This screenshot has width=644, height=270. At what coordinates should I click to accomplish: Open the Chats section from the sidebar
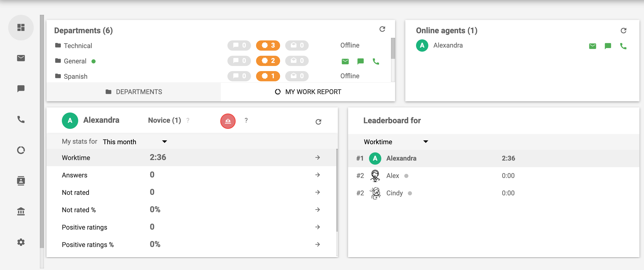point(21,89)
